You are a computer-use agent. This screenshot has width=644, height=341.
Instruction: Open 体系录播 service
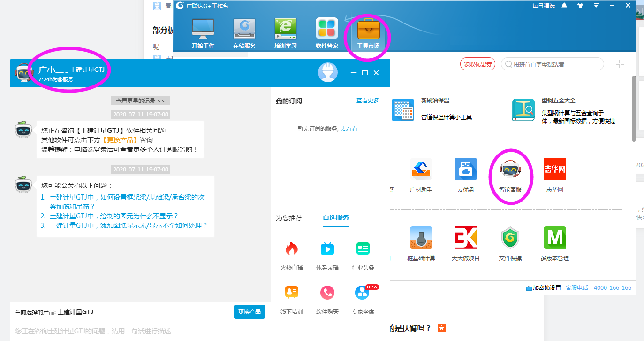[x=327, y=256]
